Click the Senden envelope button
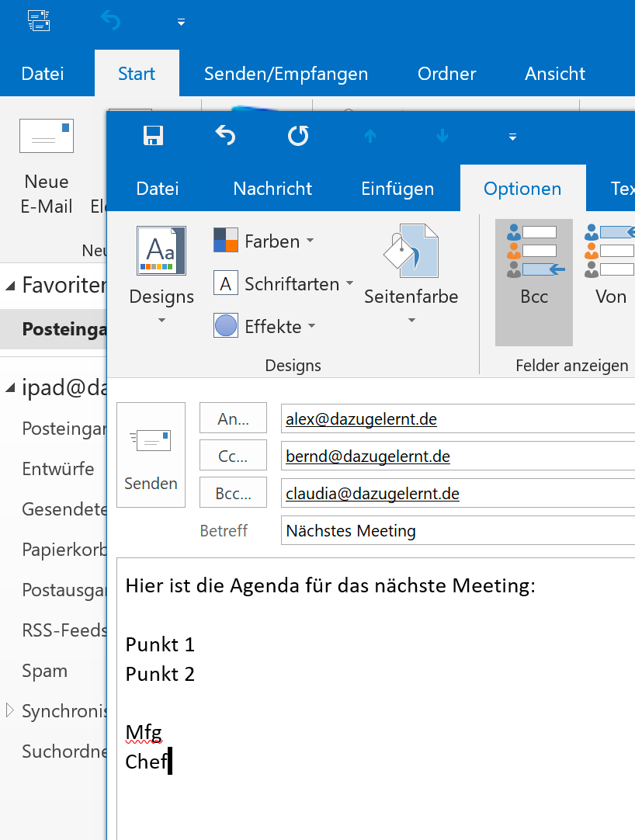Image resolution: width=635 pixels, height=840 pixels. click(151, 454)
